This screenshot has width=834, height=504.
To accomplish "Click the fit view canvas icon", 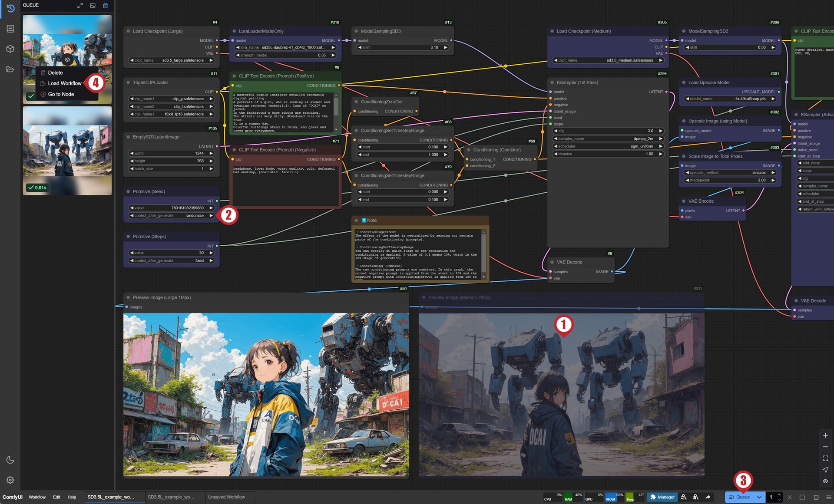I will (x=825, y=458).
